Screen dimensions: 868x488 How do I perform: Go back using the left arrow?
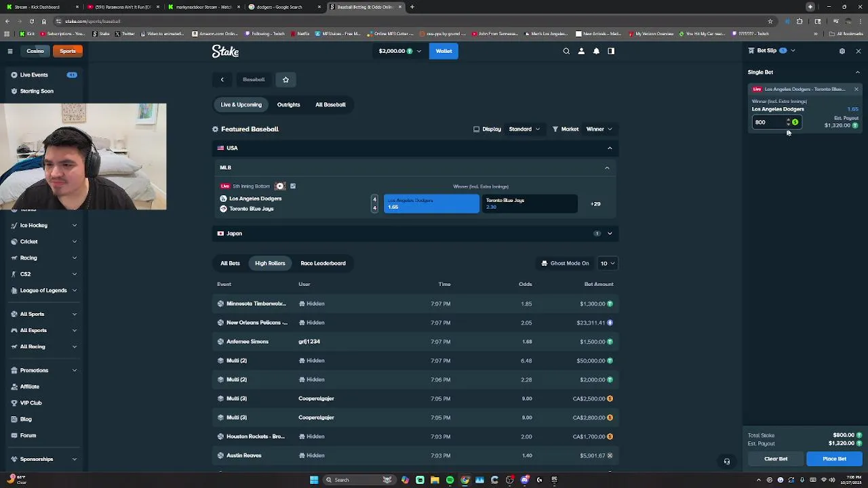click(x=222, y=79)
